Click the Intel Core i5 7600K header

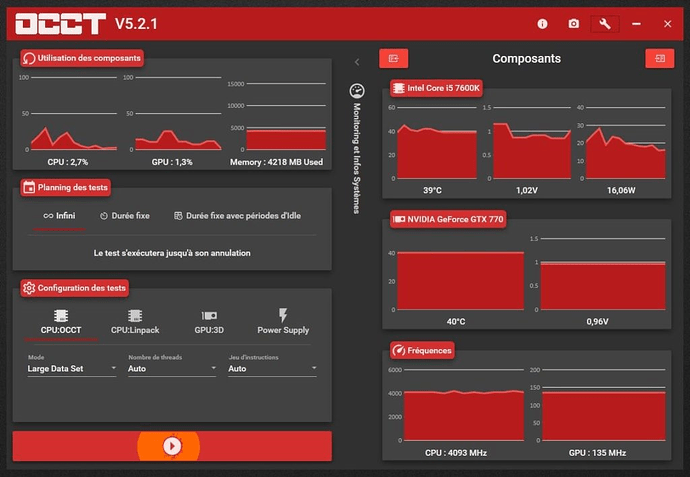tap(435, 88)
